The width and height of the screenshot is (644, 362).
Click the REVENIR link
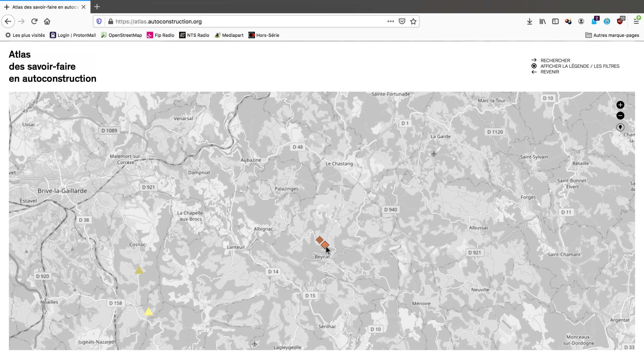pyautogui.click(x=549, y=72)
